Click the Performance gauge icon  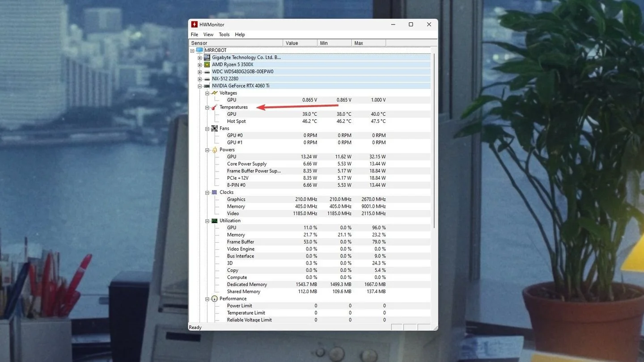[x=215, y=299]
